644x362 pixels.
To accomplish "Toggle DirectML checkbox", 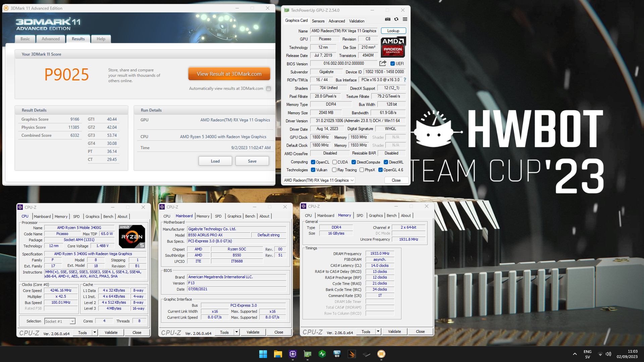I will tap(386, 162).
